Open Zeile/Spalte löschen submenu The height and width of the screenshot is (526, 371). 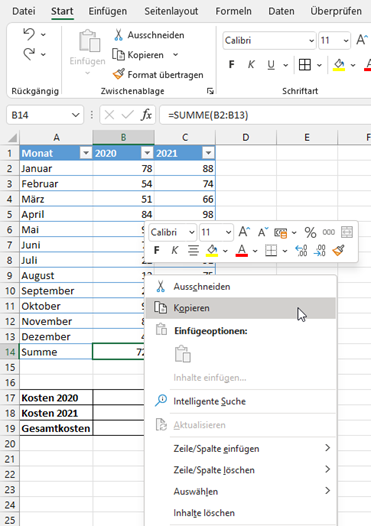point(241,470)
